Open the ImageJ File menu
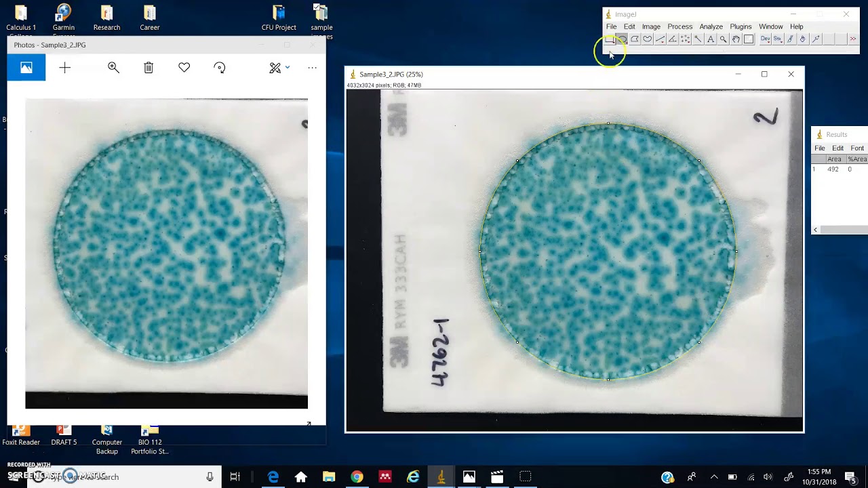Screen dimensions: 868x488 pos(611,26)
